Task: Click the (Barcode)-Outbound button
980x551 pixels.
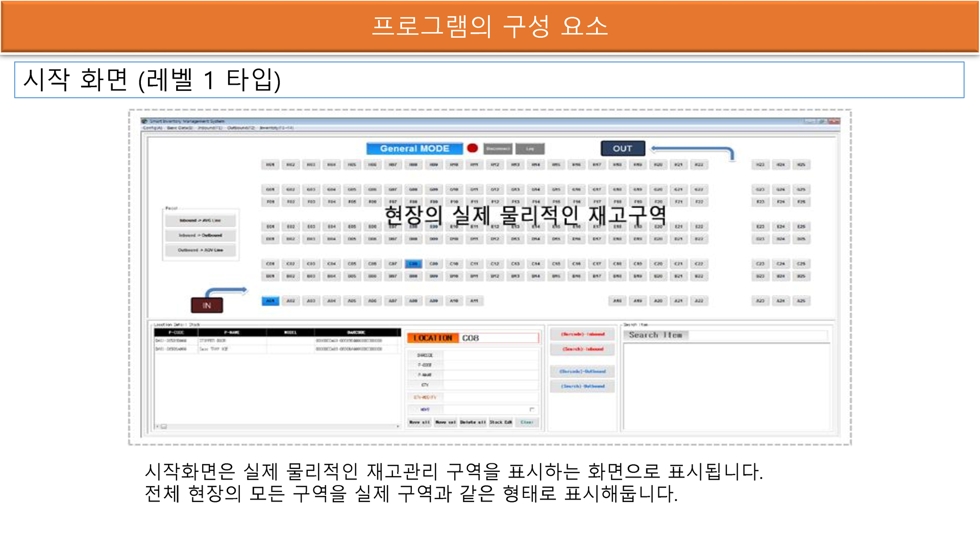Action: (582, 371)
